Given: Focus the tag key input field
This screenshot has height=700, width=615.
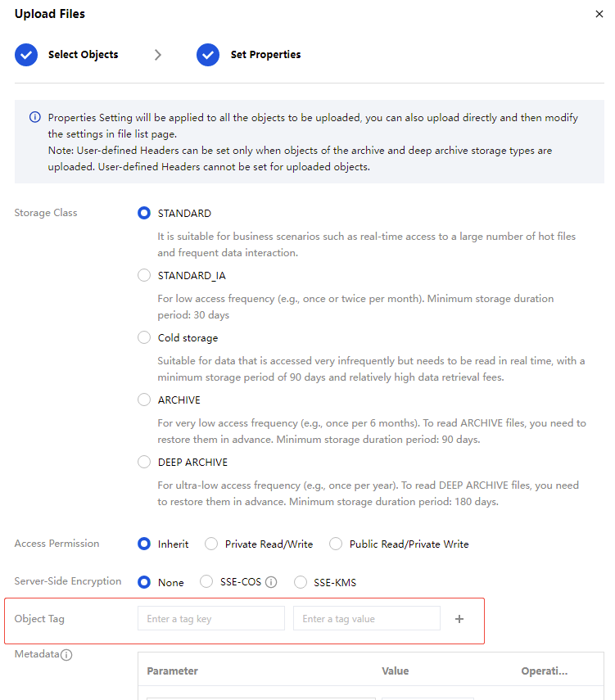Looking at the screenshot, I should [x=210, y=619].
